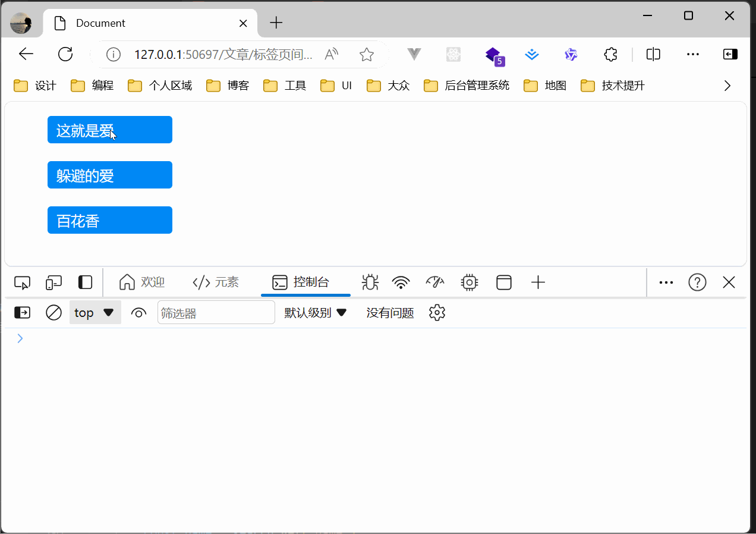Viewport: 756px width, 534px height.
Task: Open the Memory chip tool
Action: click(x=470, y=282)
